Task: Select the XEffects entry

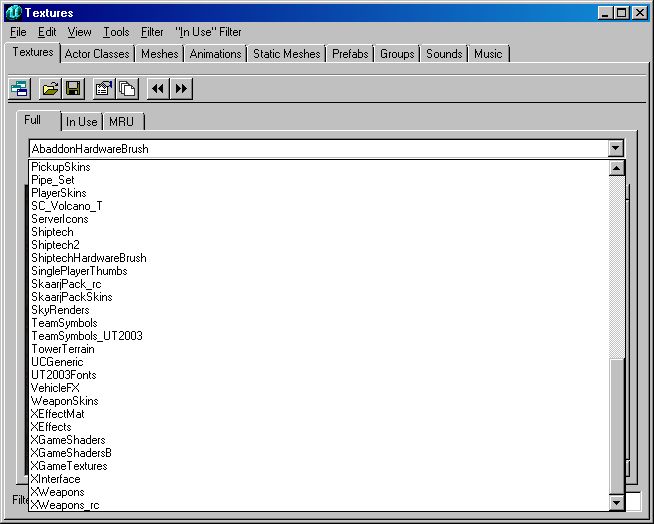Action: (x=319, y=427)
